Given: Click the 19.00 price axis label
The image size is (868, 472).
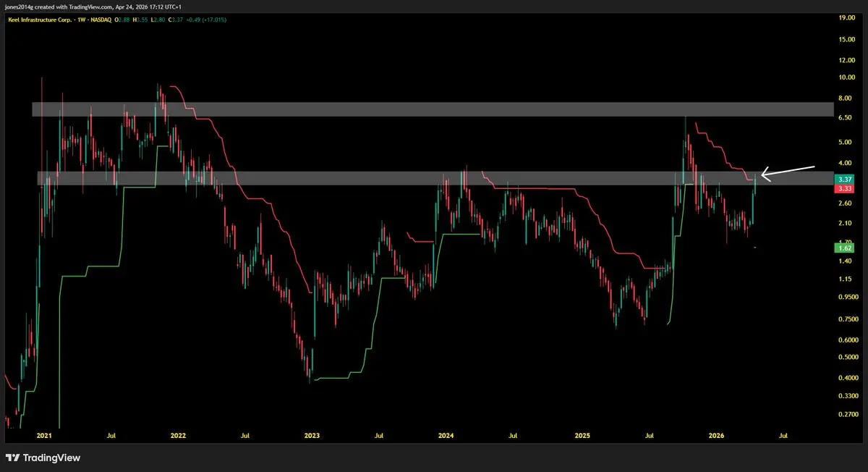Looking at the screenshot, I should pyautogui.click(x=848, y=17).
